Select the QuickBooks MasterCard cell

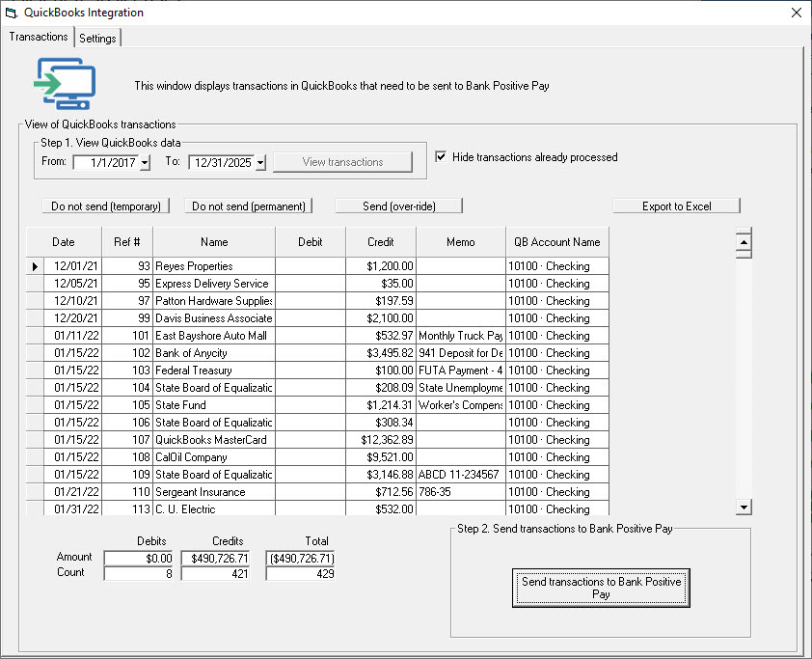(x=214, y=440)
